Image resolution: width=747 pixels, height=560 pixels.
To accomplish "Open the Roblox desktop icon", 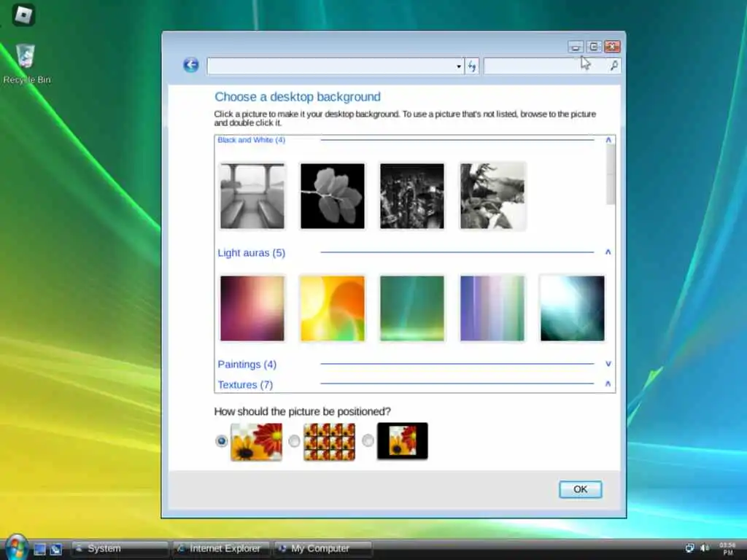I will point(23,15).
